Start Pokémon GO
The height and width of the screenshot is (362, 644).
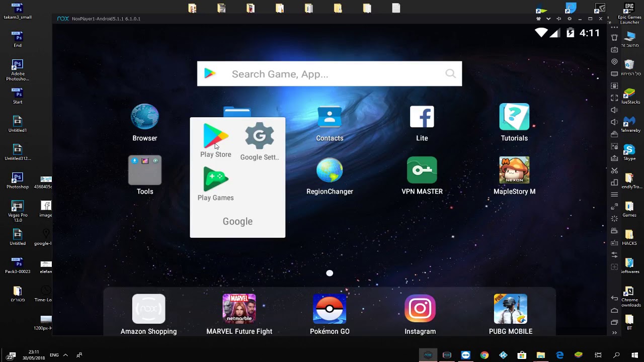(x=330, y=315)
